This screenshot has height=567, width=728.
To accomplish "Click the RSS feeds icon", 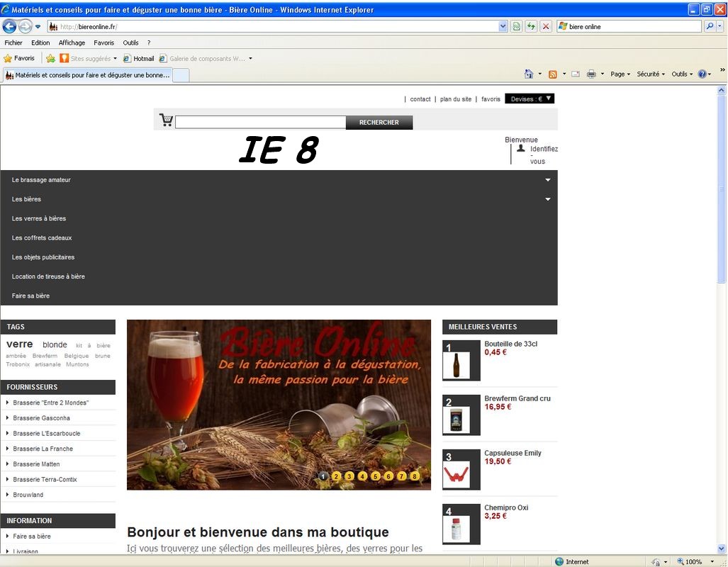I will (x=552, y=74).
